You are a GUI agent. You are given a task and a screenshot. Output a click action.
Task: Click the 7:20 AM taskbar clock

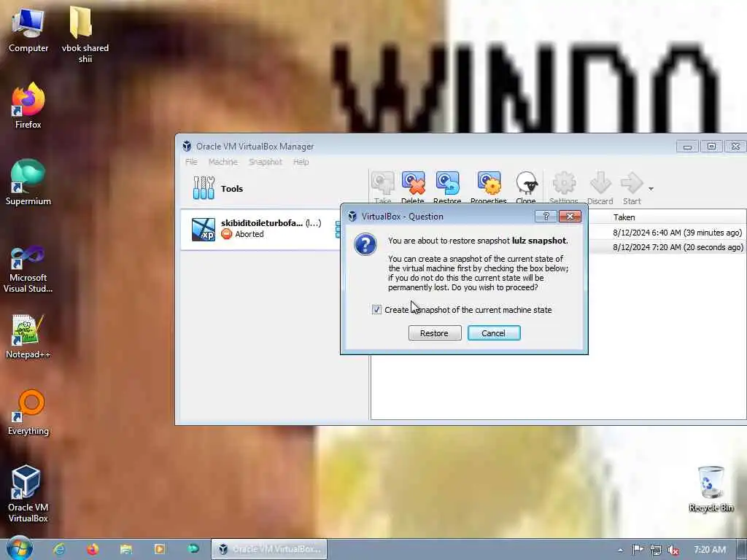[x=710, y=550]
